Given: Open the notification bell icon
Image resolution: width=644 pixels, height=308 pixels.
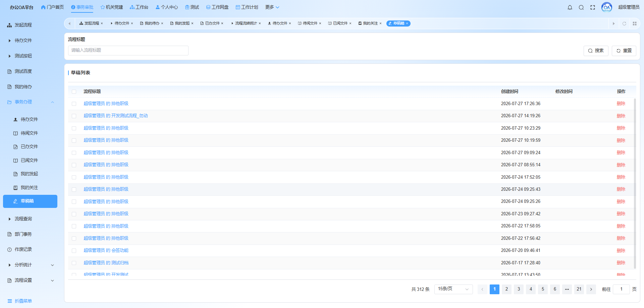Looking at the screenshot, I should point(570,7).
